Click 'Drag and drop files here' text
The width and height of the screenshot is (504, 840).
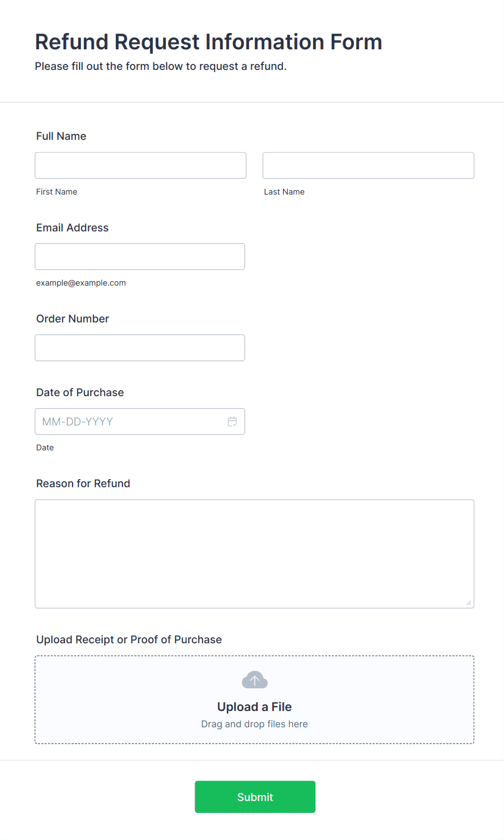pos(254,724)
